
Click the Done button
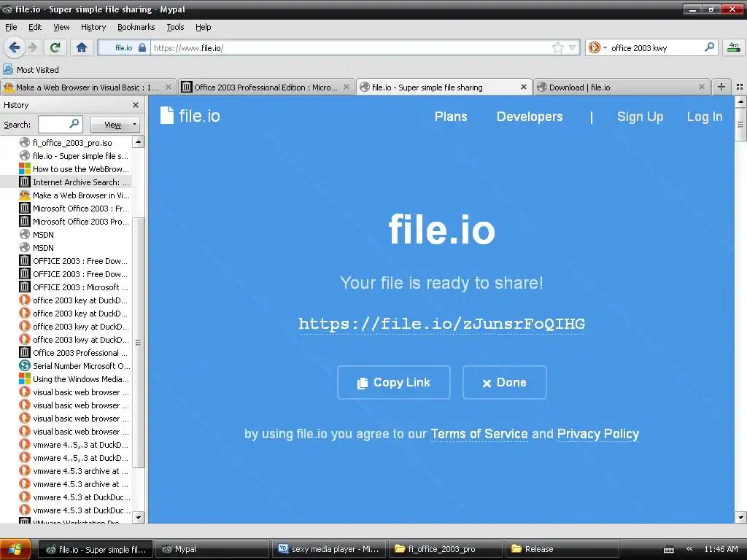[505, 382]
